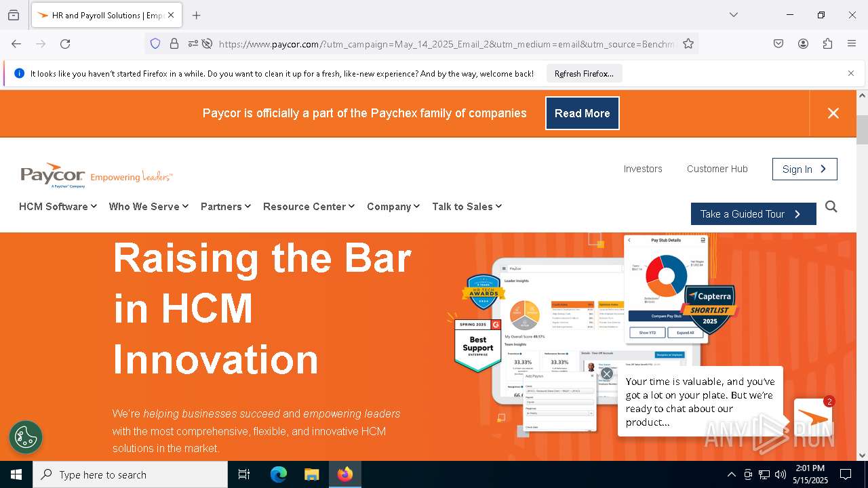
Task: Open a new tab with the plus button
Action: point(196,15)
